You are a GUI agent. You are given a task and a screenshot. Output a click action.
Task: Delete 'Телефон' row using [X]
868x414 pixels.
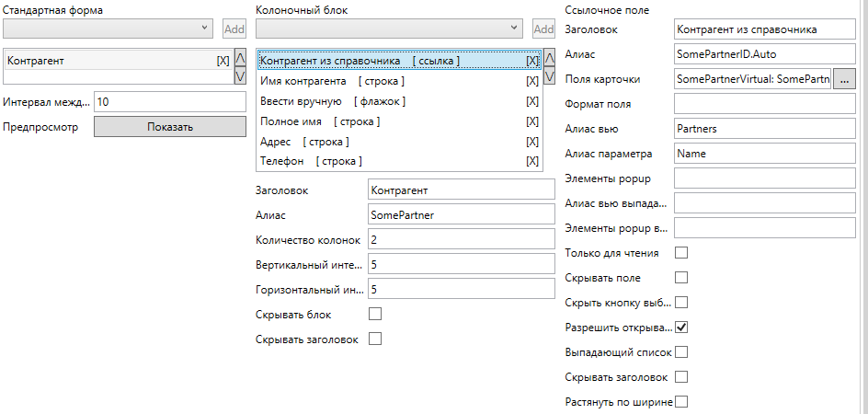[532, 161]
